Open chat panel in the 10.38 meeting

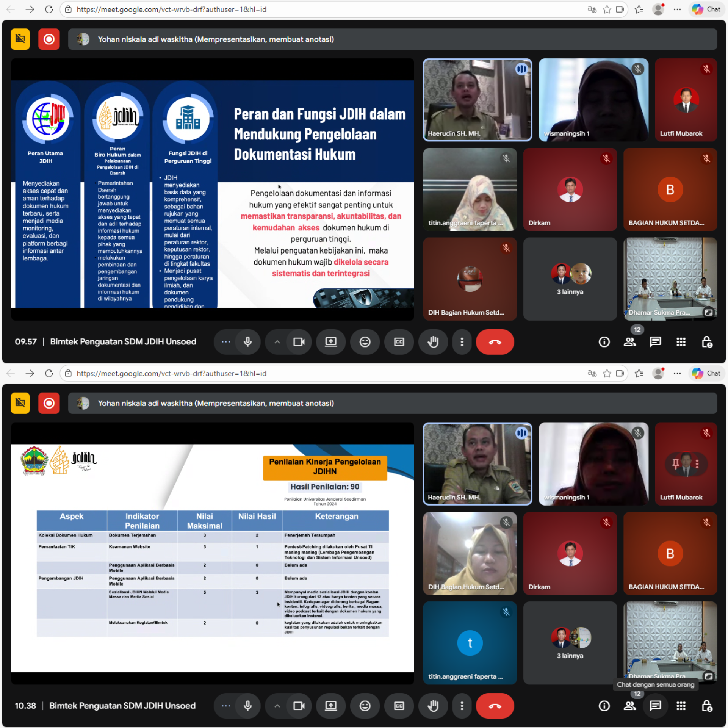click(655, 706)
